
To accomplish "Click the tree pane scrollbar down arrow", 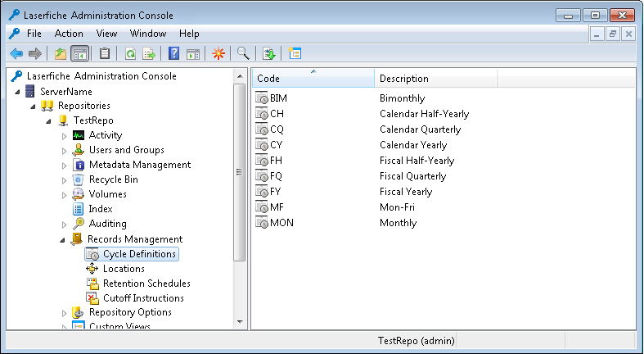I will click(240, 322).
